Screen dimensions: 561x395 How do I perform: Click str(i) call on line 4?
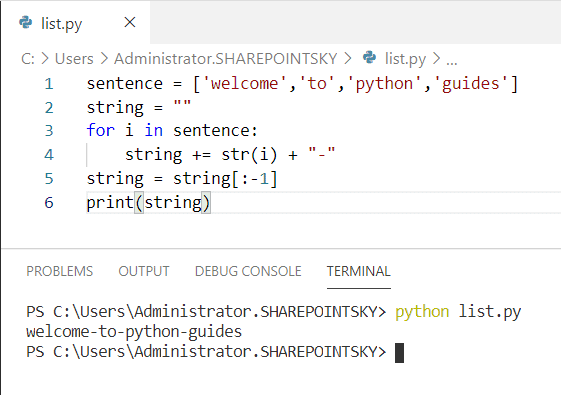pos(249,155)
